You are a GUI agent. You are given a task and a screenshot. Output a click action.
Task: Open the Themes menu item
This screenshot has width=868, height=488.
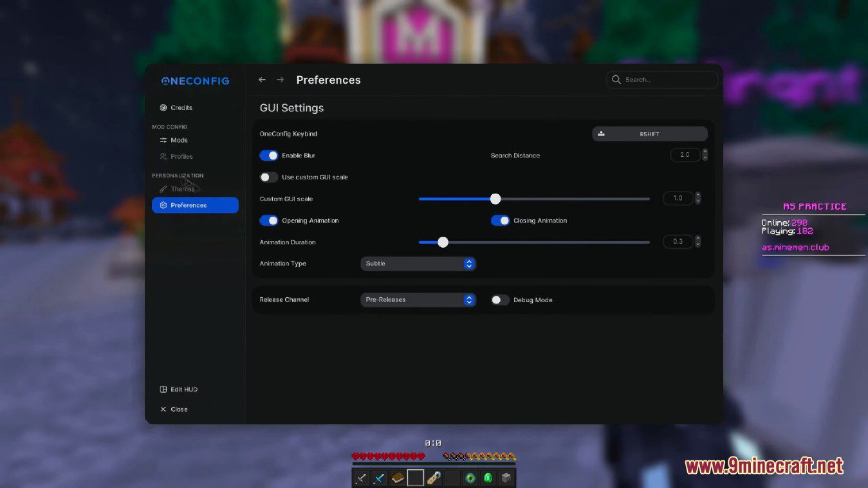click(182, 189)
